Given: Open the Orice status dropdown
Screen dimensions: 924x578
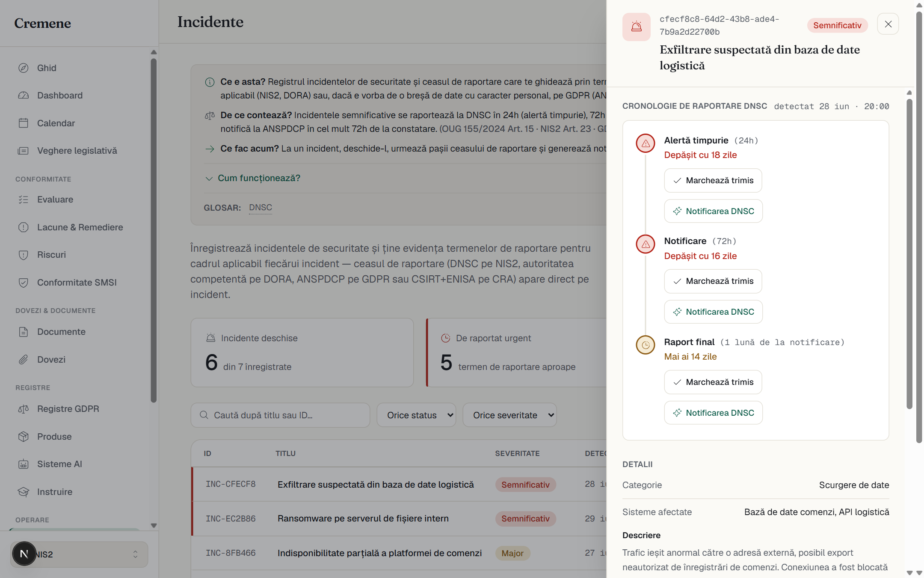Looking at the screenshot, I should pos(416,415).
